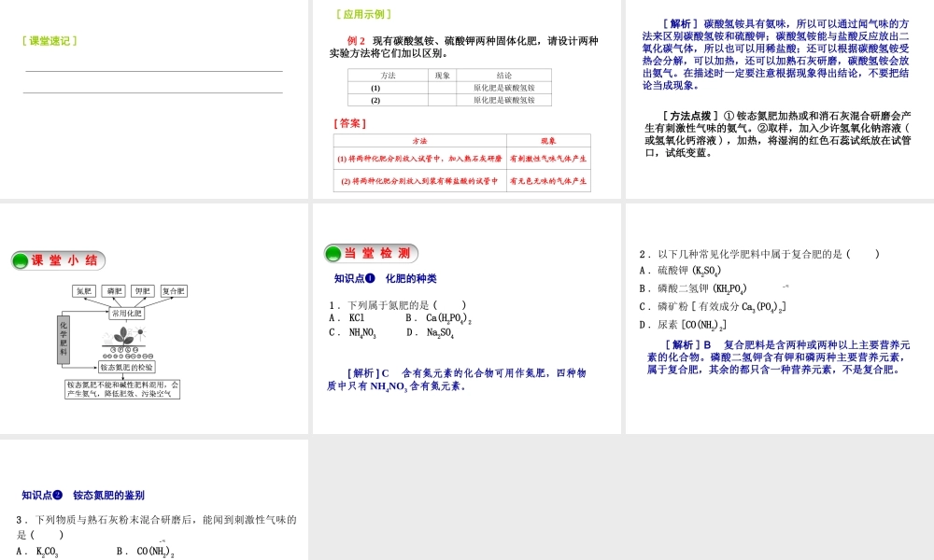Click the 解析 C explanation about 含有氮元素
Screen dimensions: 934x560
(457, 380)
